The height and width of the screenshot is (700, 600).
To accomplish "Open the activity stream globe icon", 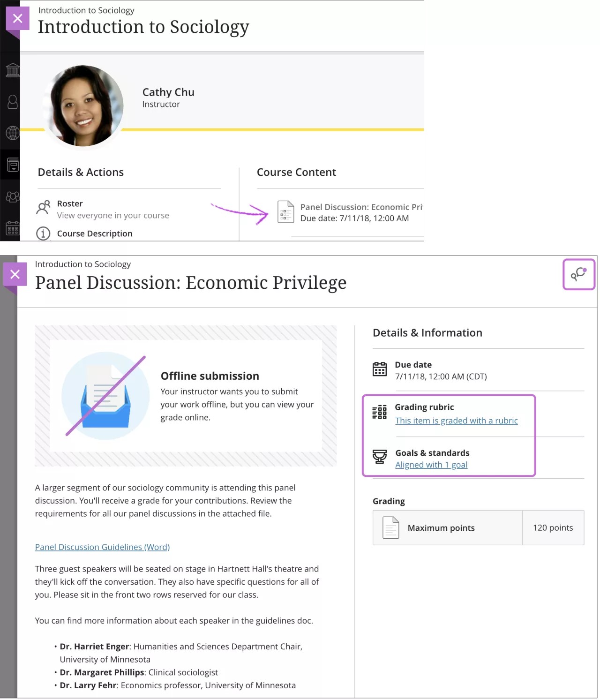I will tap(13, 133).
